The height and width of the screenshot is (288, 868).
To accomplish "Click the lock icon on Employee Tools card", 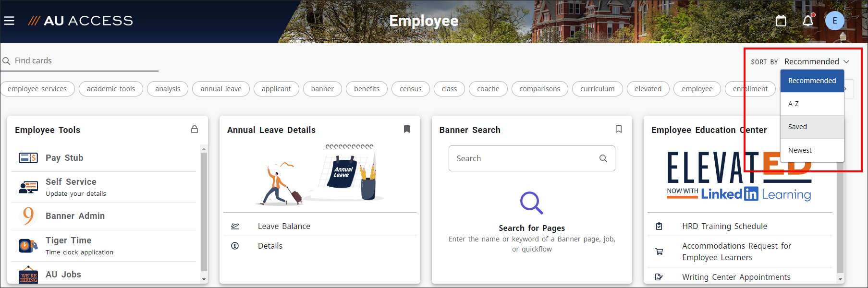I will point(195,129).
